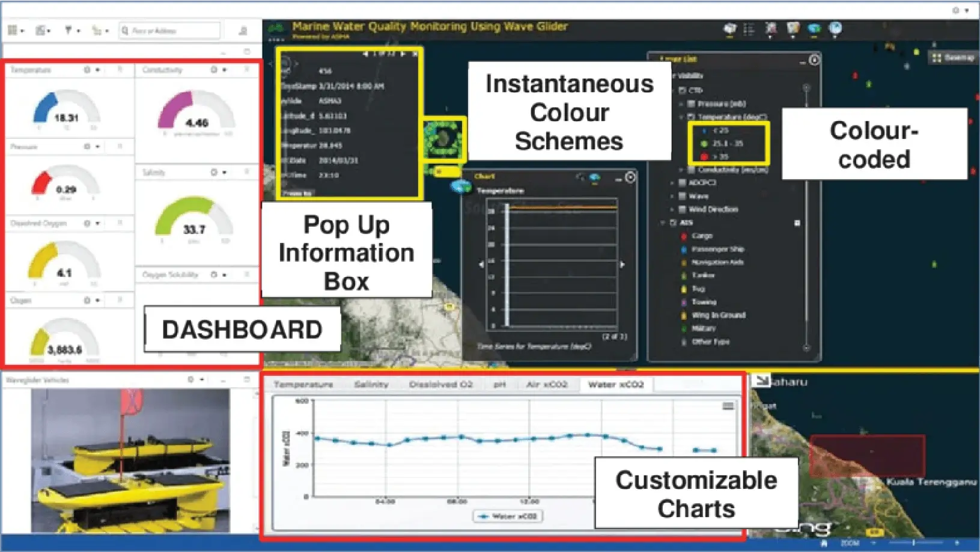980x552 pixels.
Task: Click the cloud layers icon in map toolbar
Action: 814,28
